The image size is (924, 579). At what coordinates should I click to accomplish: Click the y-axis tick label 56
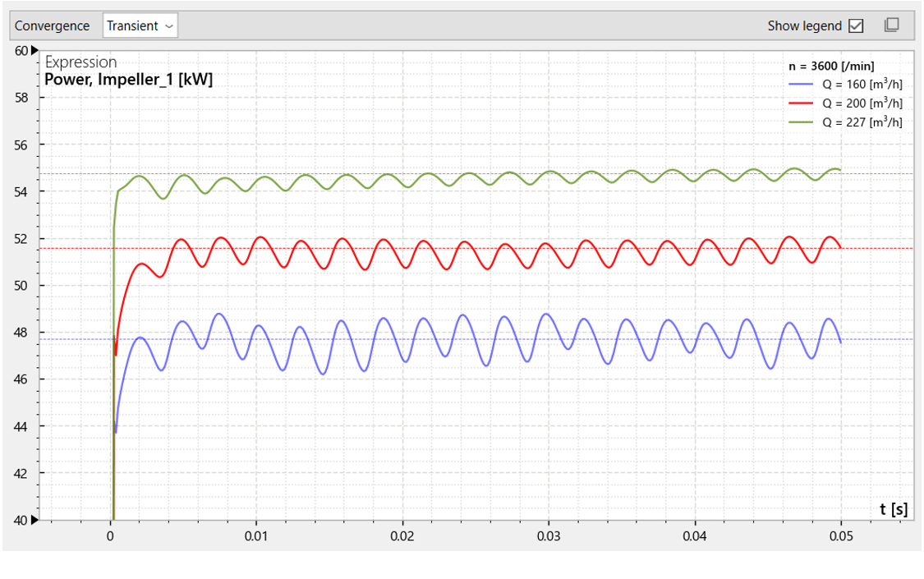click(x=21, y=145)
